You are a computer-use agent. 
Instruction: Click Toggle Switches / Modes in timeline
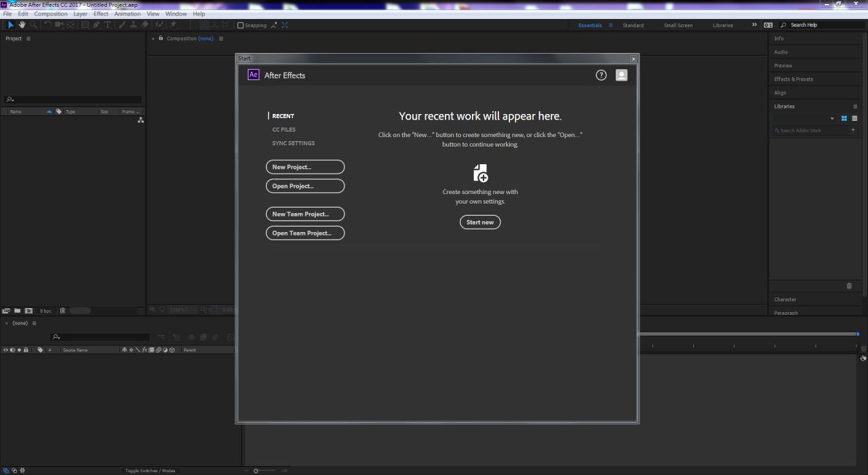pos(150,470)
